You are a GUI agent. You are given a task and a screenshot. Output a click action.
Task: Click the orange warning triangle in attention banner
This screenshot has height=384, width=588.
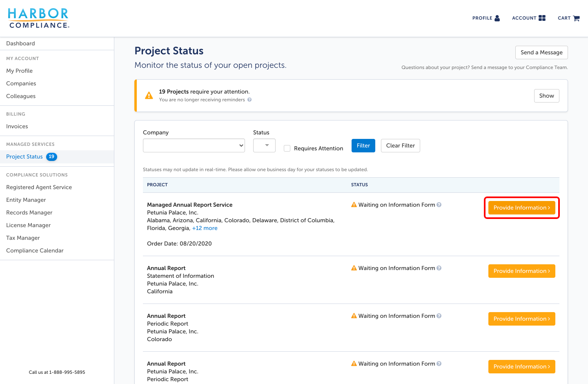point(149,96)
